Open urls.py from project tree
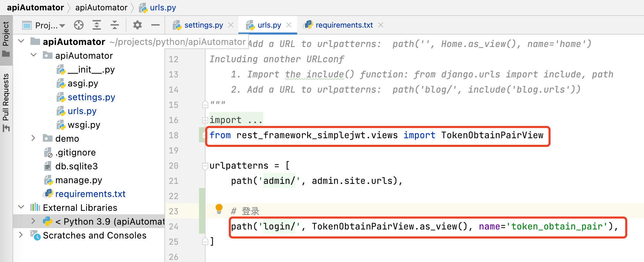This screenshot has width=644, height=262. point(82,111)
